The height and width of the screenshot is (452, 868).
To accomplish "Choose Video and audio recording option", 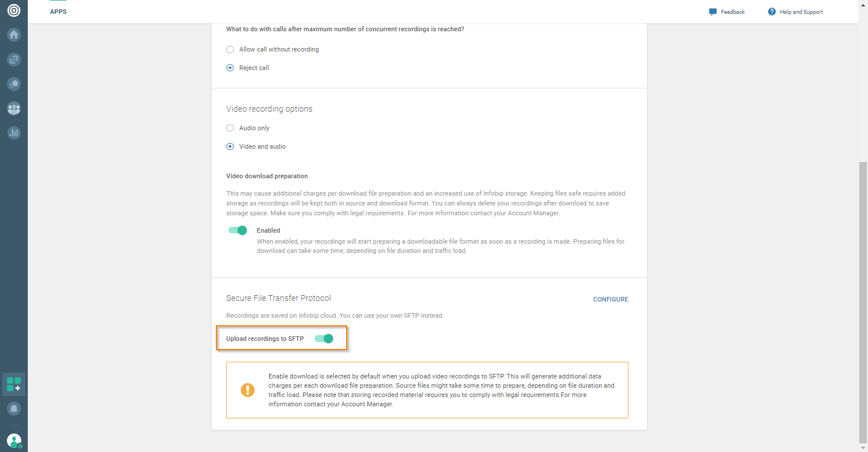I will pos(230,147).
